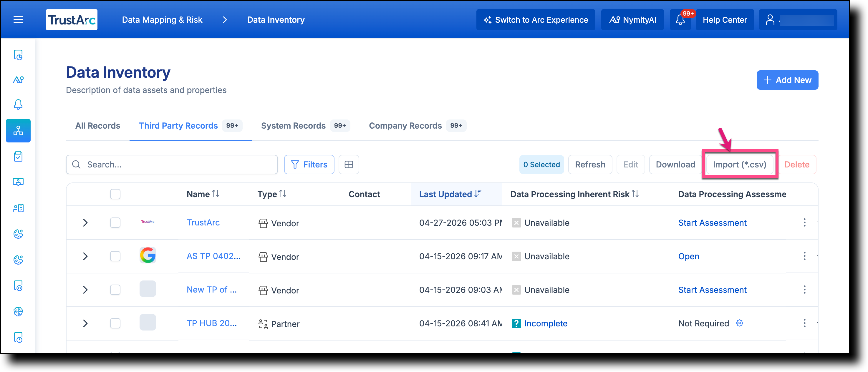Open the three-dot menu for TrustArc row
The image size is (868, 372).
[x=804, y=223]
